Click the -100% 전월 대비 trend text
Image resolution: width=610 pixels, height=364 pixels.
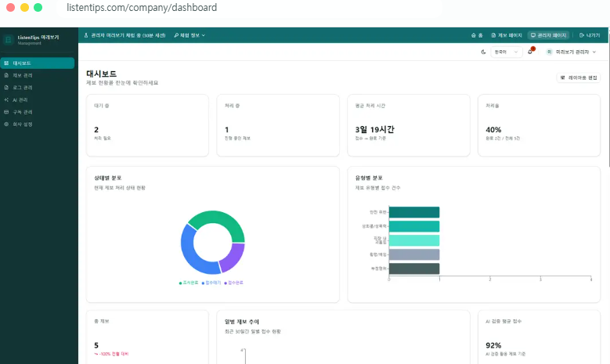point(112,355)
